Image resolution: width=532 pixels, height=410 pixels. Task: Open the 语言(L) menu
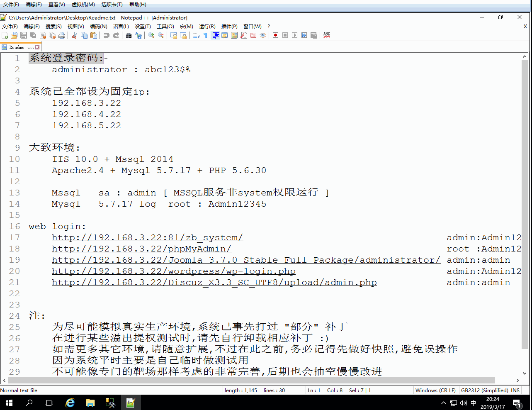tap(121, 26)
